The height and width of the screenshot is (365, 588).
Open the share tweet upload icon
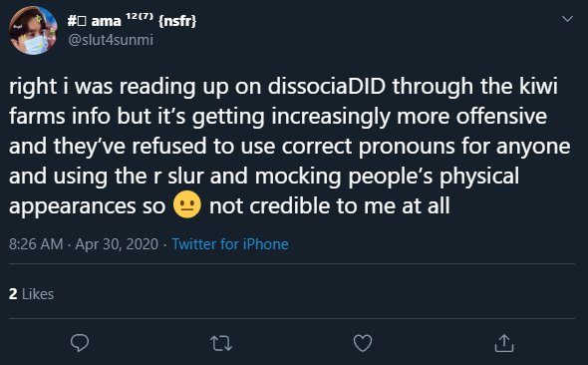[x=504, y=343]
